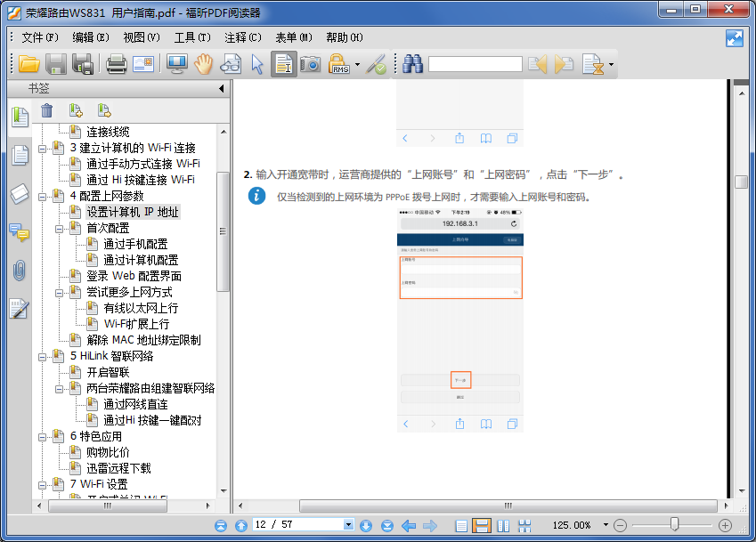
Task: Switch to single page view mode
Action: click(x=461, y=525)
